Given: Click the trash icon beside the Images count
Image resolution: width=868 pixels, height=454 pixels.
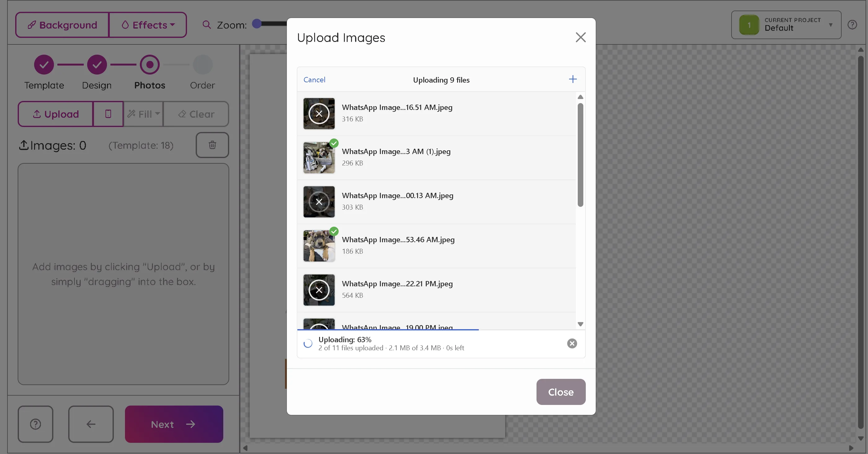Looking at the screenshot, I should coord(212,145).
